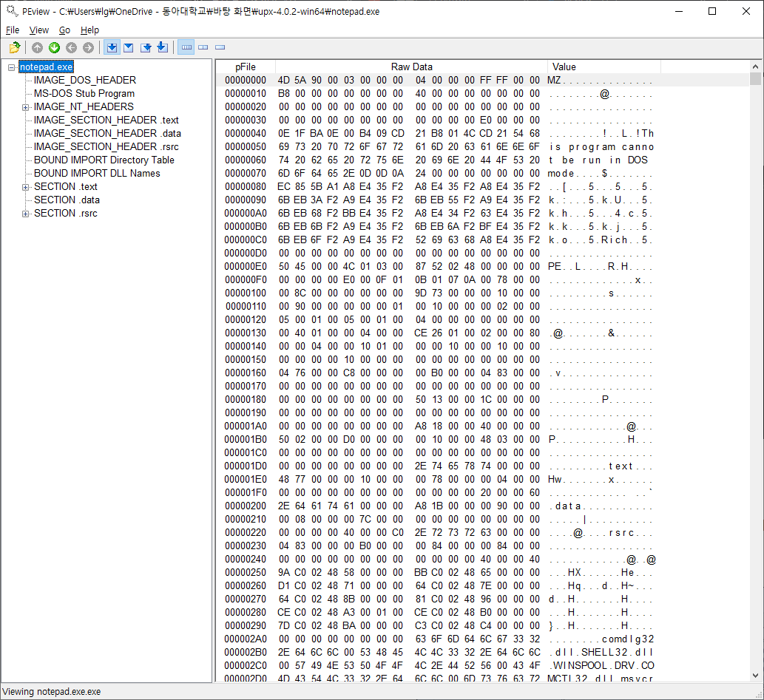Image resolution: width=764 pixels, height=700 pixels.
Task: Select hex row at offset 00000220
Action: click(x=482, y=532)
